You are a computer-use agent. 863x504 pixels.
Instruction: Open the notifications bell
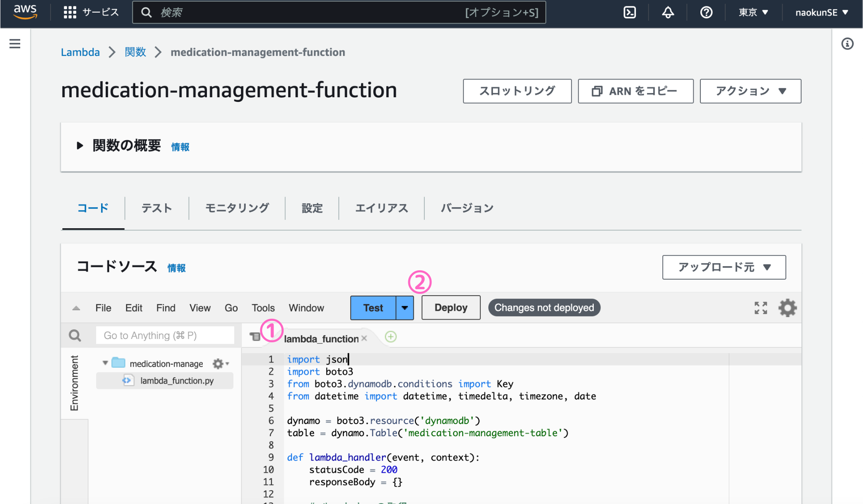(x=668, y=12)
